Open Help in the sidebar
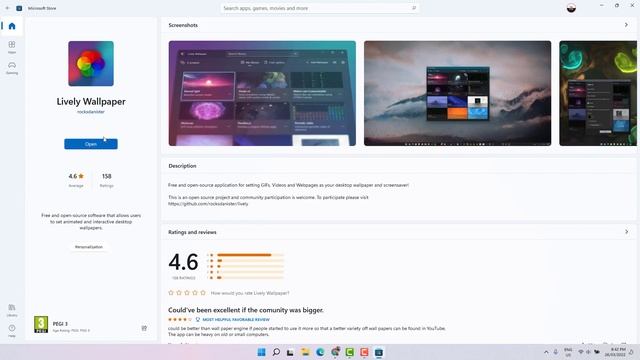This screenshot has width=640, height=360. pos(12,330)
